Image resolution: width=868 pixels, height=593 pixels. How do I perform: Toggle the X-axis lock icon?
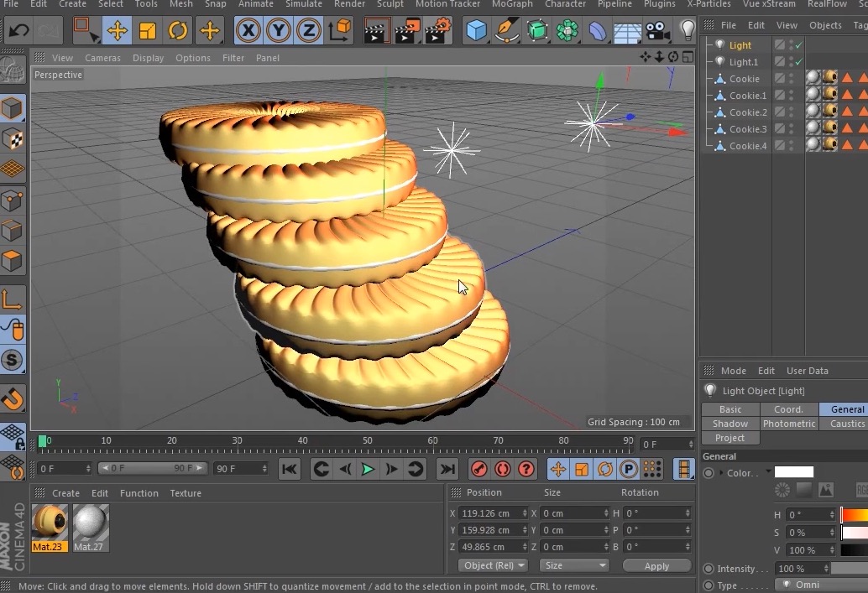(248, 30)
